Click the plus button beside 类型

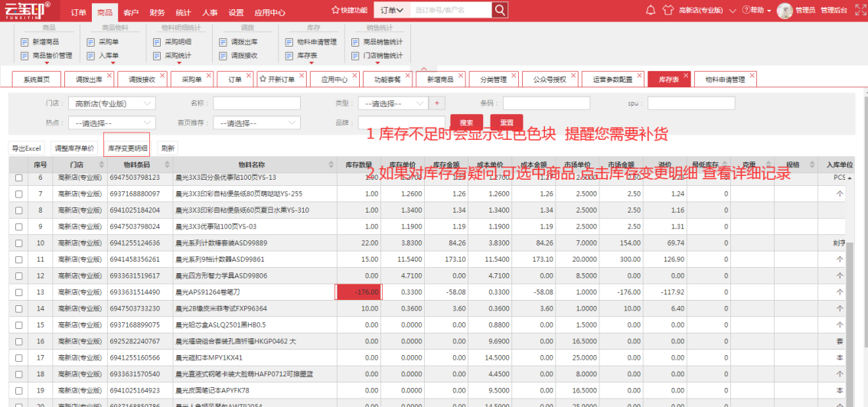pos(437,103)
